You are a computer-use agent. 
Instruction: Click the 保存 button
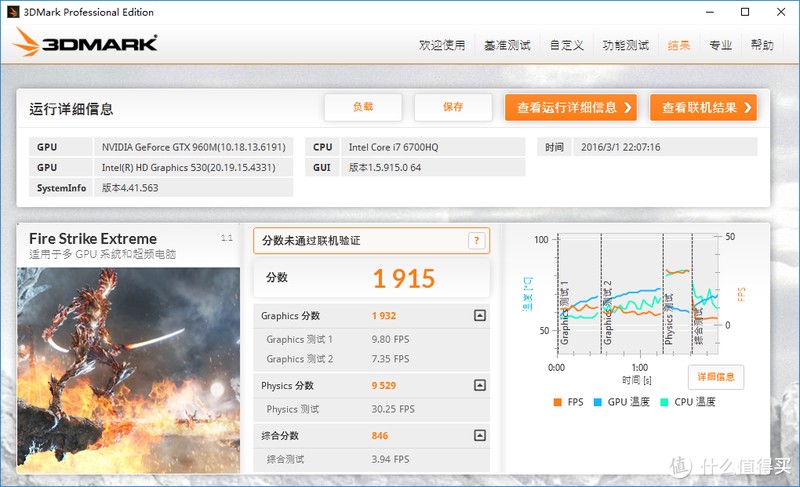click(453, 107)
